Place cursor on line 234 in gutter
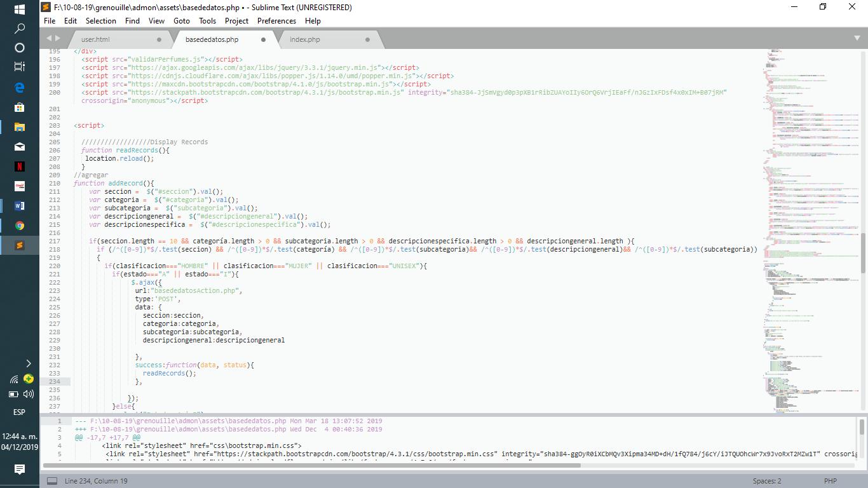 [x=55, y=382]
